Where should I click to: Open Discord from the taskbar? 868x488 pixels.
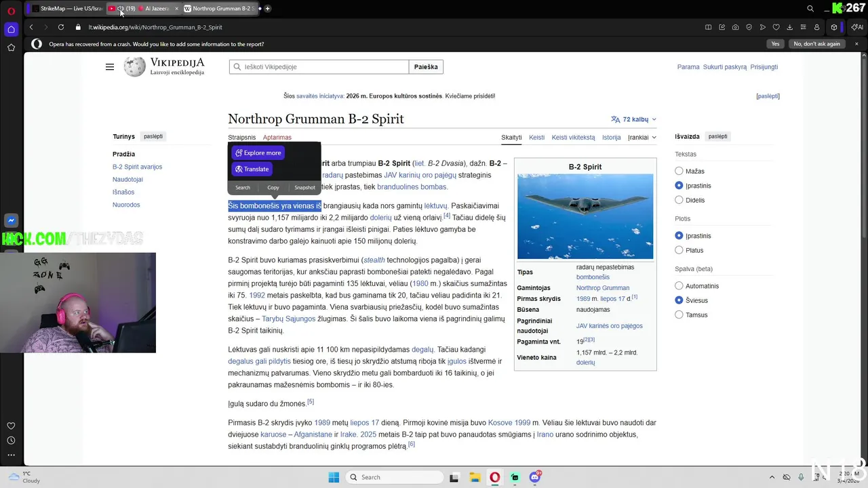point(535,477)
